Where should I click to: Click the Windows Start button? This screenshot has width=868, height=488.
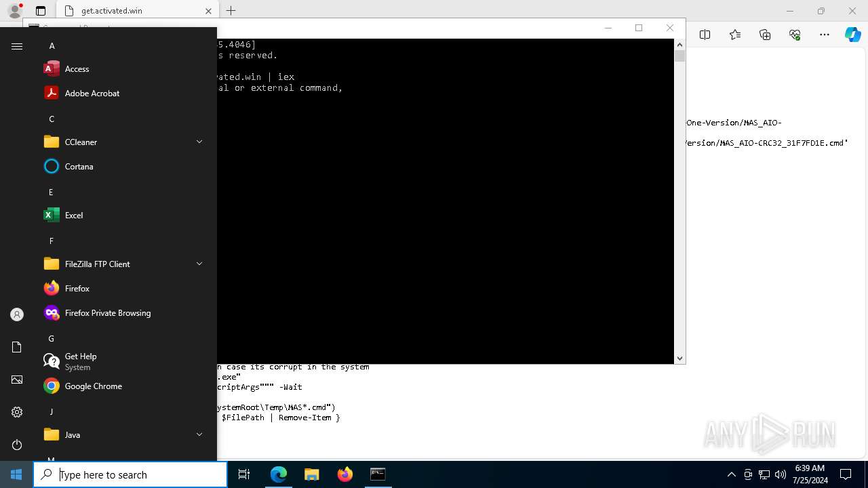[x=16, y=474]
